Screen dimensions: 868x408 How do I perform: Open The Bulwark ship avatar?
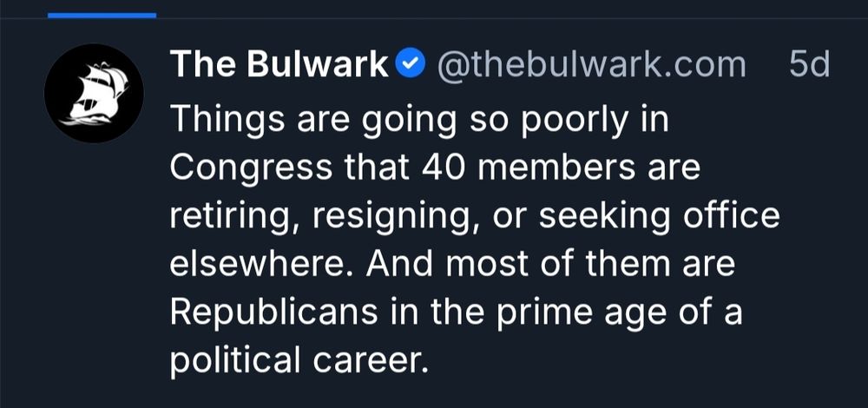[x=94, y=93]
